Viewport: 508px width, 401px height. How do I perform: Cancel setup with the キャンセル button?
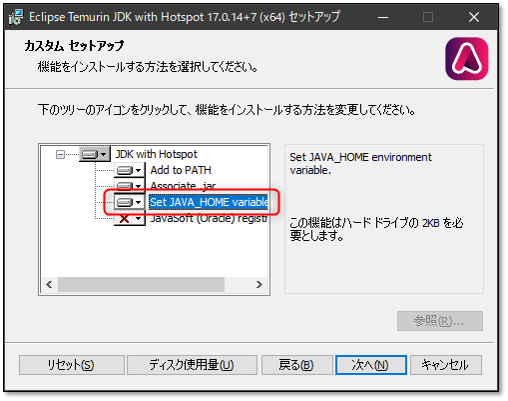coord(446,365)
